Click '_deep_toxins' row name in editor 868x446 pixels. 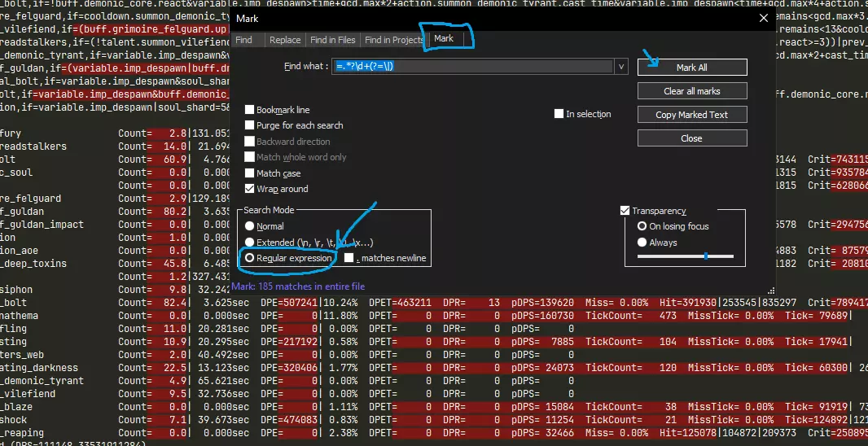click(33, 264)
